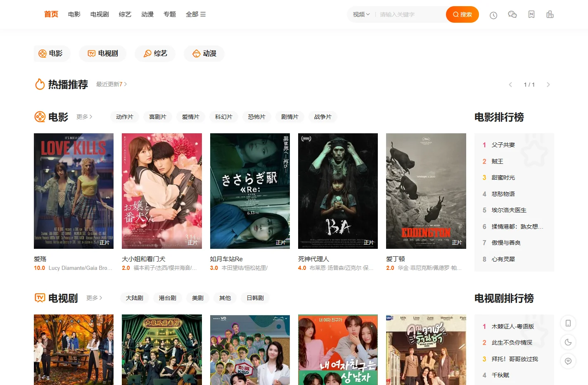
Task: Open 千秋赋 in TV ranking
Action: [500, 375]
